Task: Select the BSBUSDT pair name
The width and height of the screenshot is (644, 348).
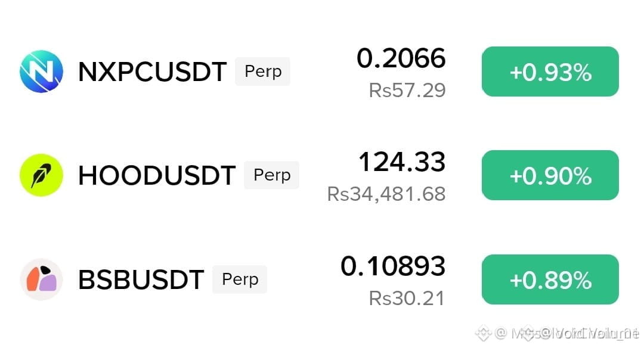Action: coord(141,280)
